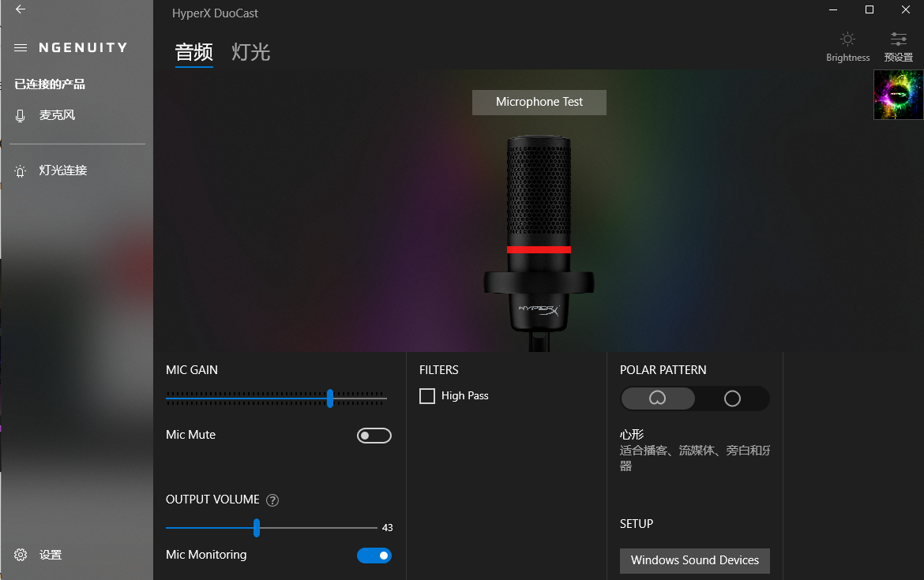
Task: Disable the Mic Monitoring switch
Action: point(374,556)
